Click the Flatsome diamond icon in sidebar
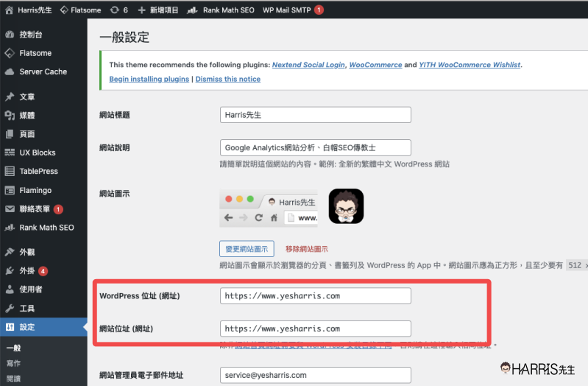The height and width of the screenshot is (386, 588). coord(10,53)
